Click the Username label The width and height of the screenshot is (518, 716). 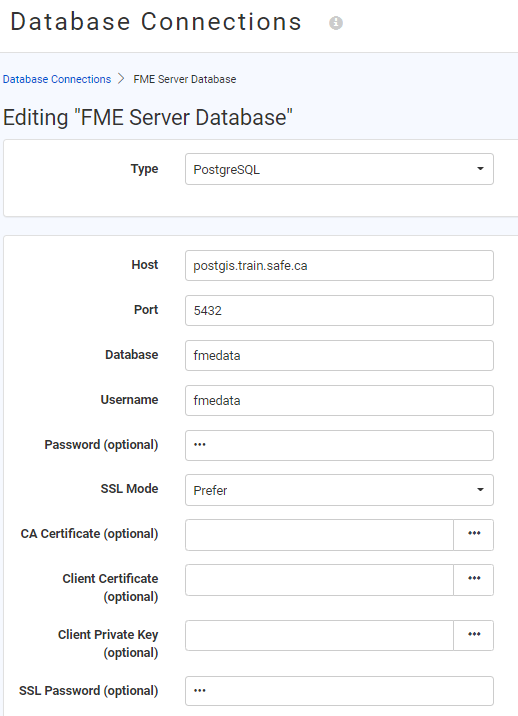[129, 400]
